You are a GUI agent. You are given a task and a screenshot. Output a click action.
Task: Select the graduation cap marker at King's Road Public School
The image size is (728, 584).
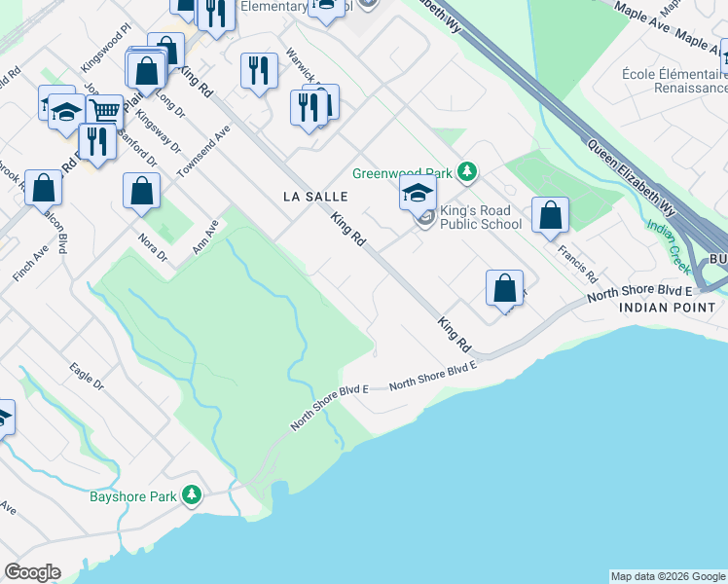[x=418, y=195]
